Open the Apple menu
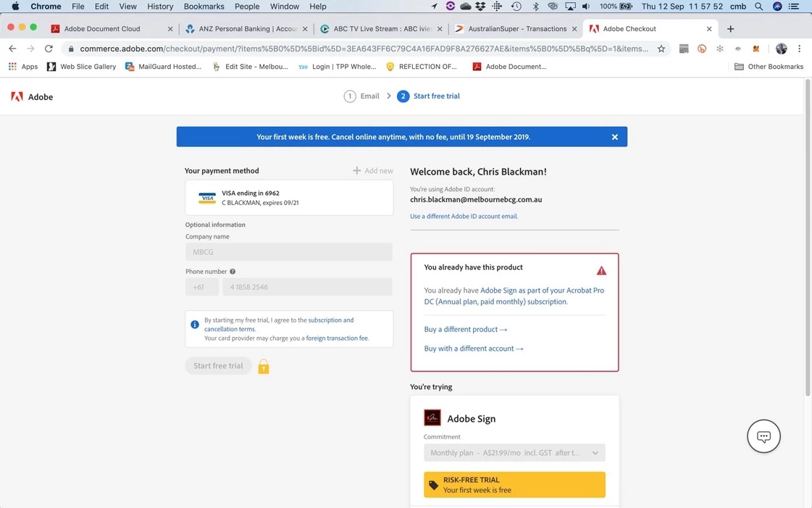The width and height of the screenshot is (812, 508). point(15,7)
